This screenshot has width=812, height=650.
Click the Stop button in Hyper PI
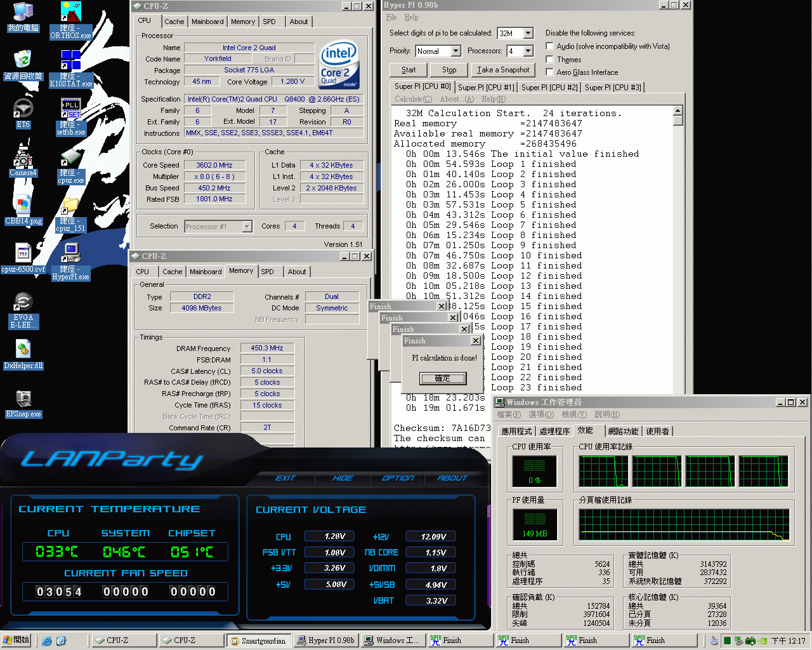click(x=449, y=70)
